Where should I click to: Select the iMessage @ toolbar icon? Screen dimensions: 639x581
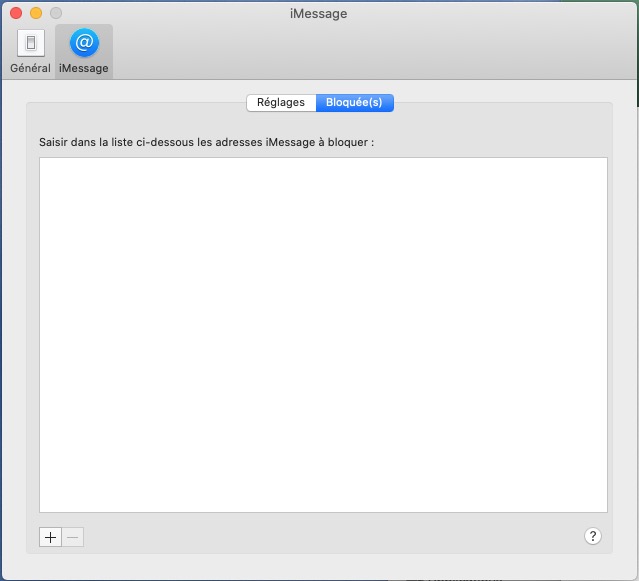[x=84, y=43]
